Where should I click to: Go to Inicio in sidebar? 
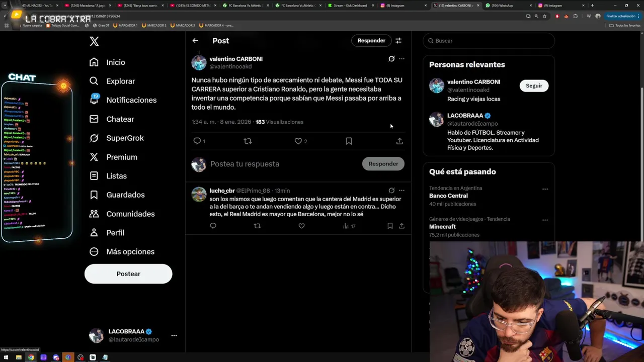click(107, 62)
